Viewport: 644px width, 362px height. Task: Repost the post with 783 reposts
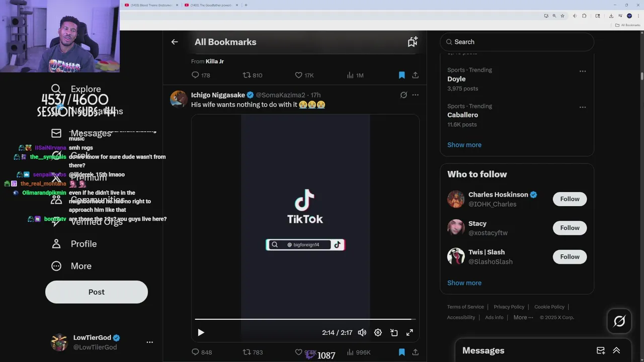click(253, 352)
